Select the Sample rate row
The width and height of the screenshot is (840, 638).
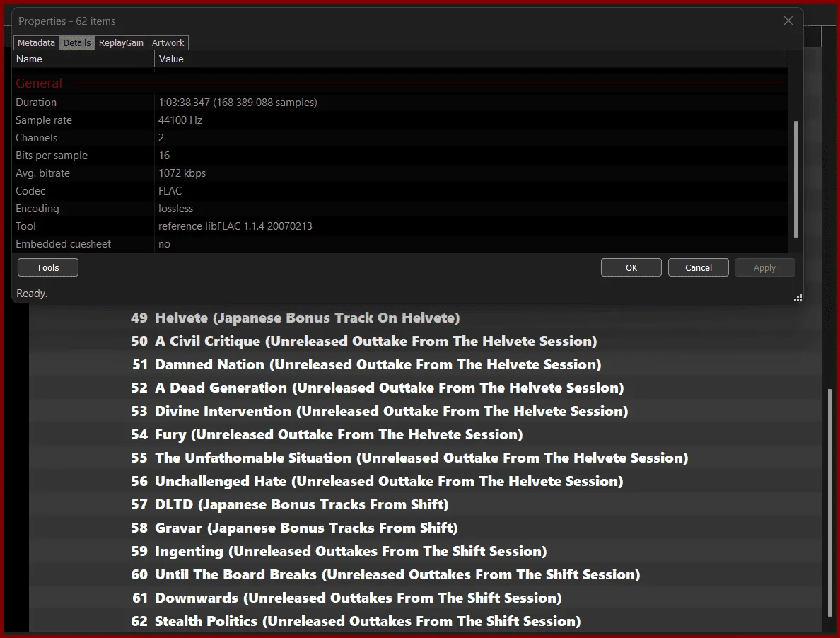(400, 120)
